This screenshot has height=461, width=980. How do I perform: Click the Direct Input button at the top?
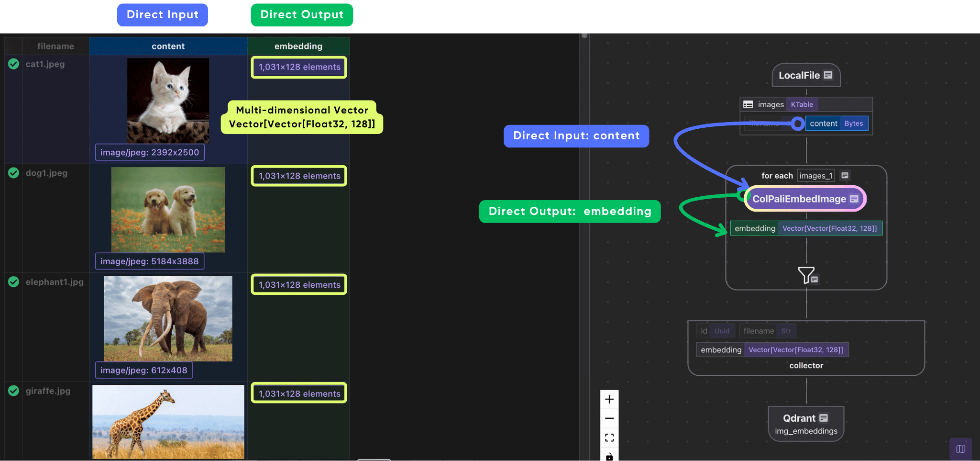tap(162, 15)
